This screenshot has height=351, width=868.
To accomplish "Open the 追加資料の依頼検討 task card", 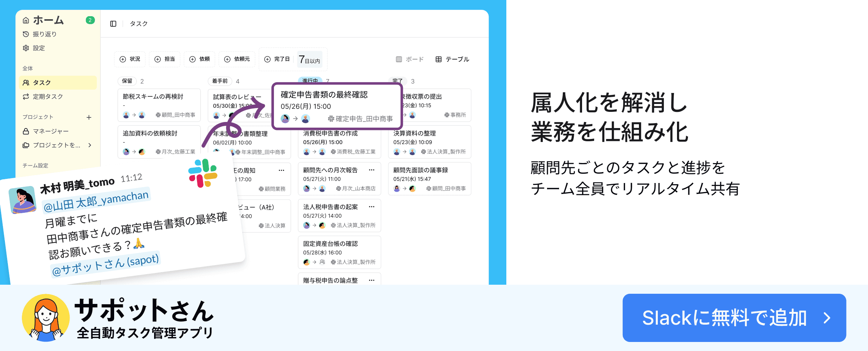I will 159,142.
